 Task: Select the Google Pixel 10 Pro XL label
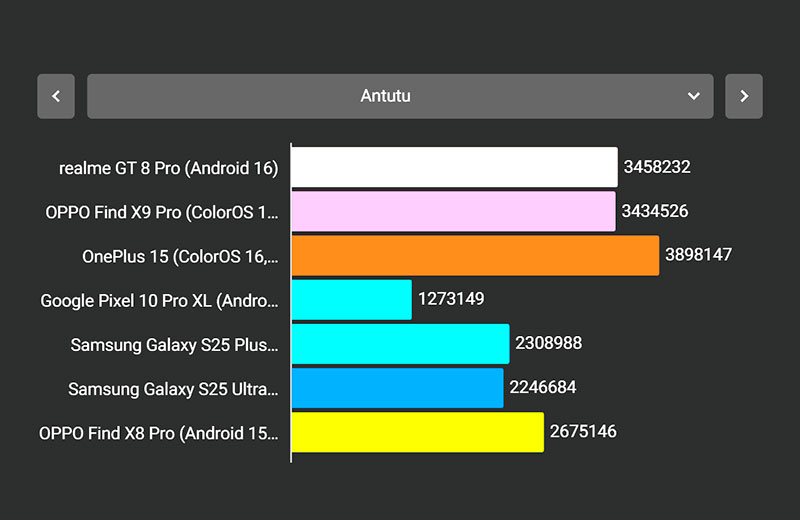click(159, 300)
